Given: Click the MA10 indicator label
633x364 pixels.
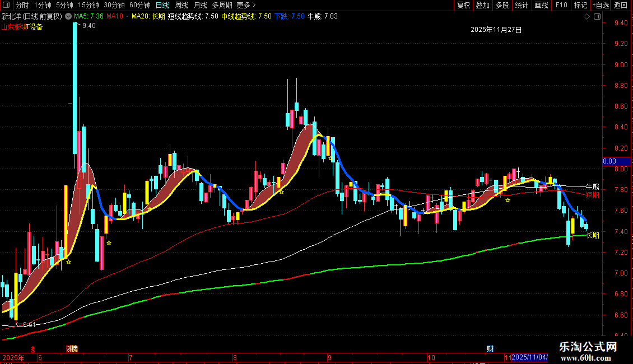Looking at the screenshot, I should (118, 16).
